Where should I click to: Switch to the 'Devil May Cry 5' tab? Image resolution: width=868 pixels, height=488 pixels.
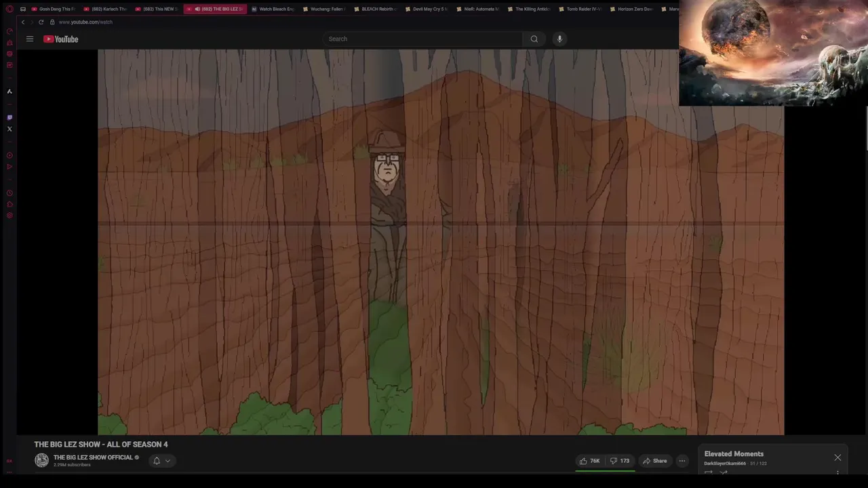[x=427, y=9]
